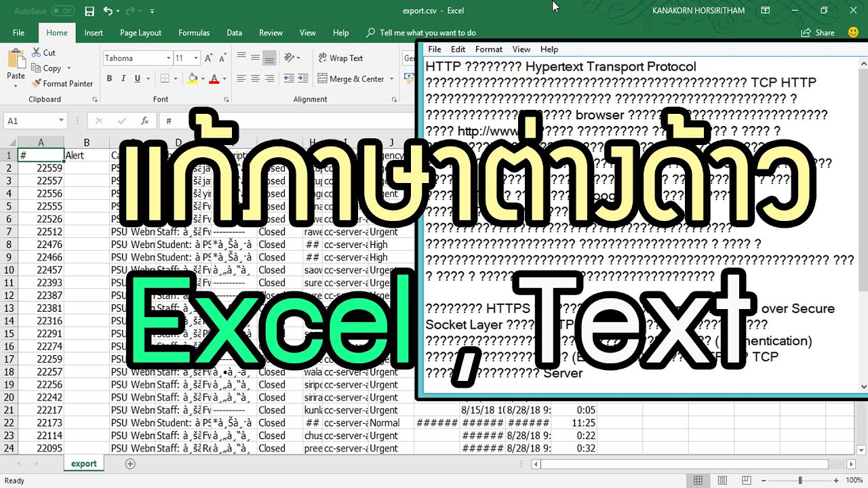Viewport: 868px width, 488px height.
Task: Click the Align Left icon
Action: (240, 79)
